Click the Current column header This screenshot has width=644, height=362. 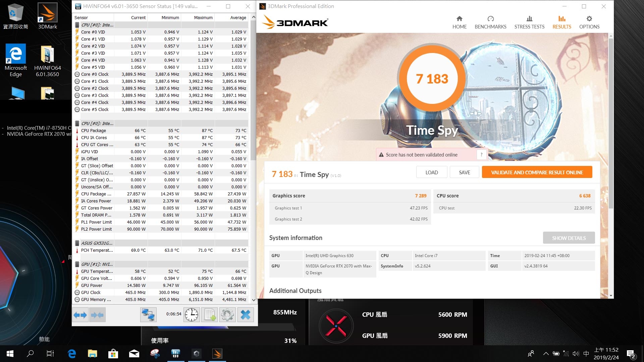[x=131, y=17]
